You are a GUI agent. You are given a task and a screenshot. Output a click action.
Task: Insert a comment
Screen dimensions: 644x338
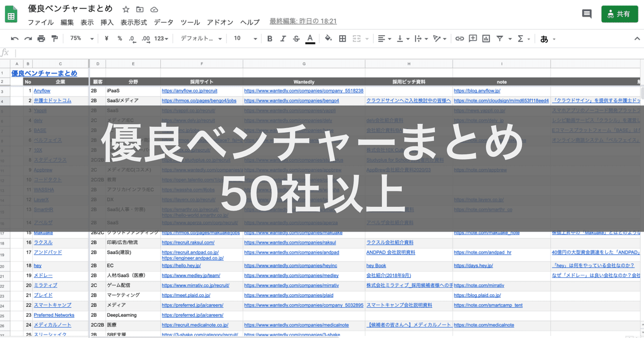[x=472, y=38]
